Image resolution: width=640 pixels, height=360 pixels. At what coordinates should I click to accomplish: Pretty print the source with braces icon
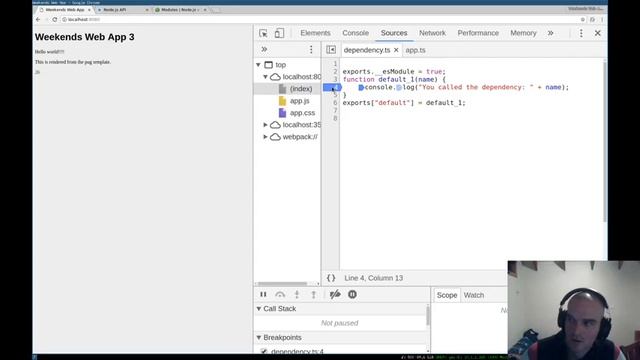click(x=331, y=278)
